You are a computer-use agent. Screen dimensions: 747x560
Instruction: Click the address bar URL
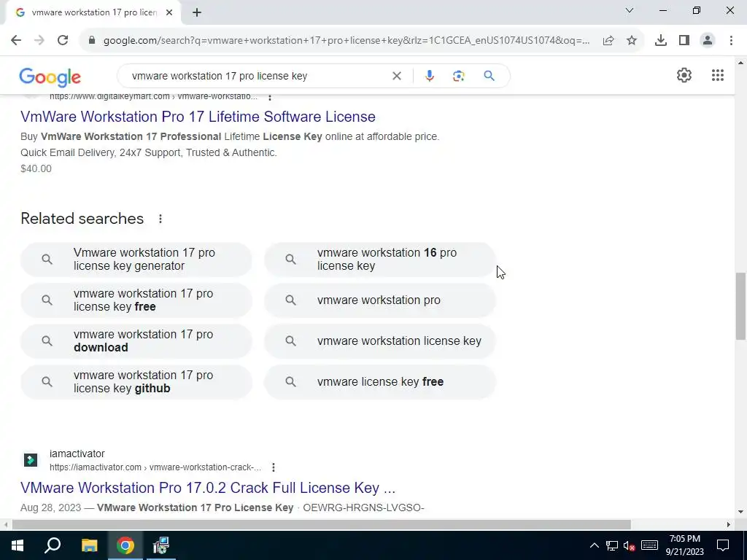pos(347,41)
